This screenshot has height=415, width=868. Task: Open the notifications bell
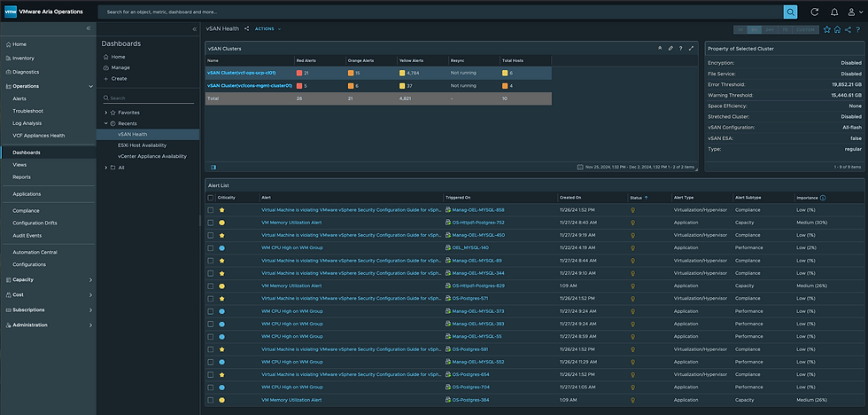point(833,12)
